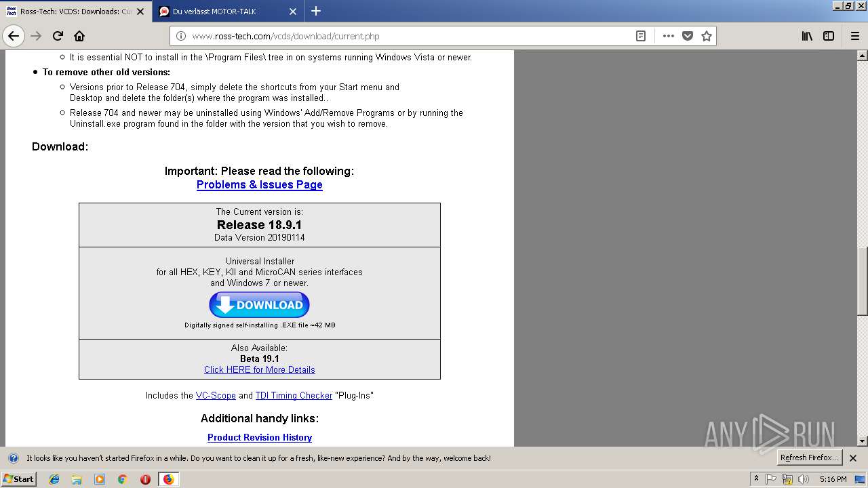Click scrollbar down arrow
868x488 pixels.
[x=863, y=441]
